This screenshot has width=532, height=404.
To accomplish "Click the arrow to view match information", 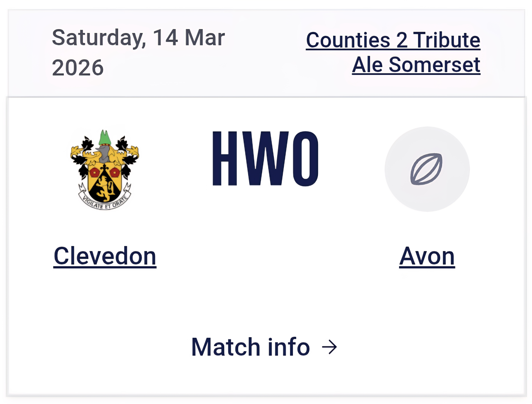I will (330, 347).
